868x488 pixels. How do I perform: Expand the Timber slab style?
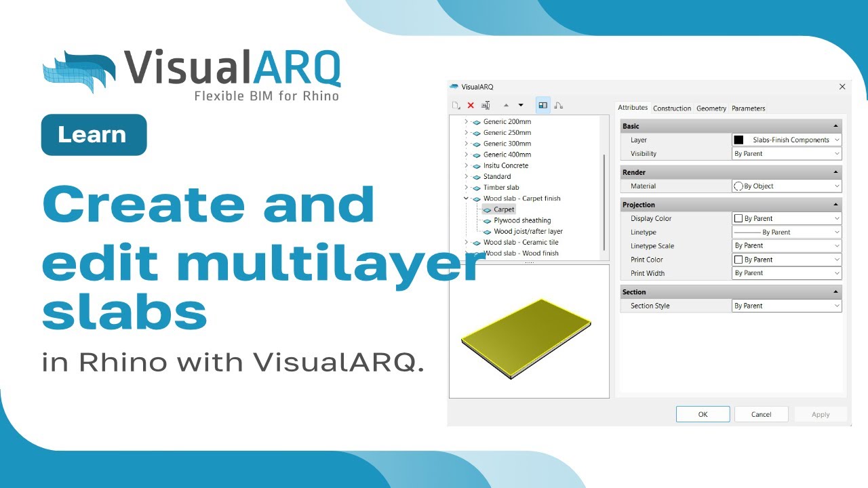(x=466, y=188)
